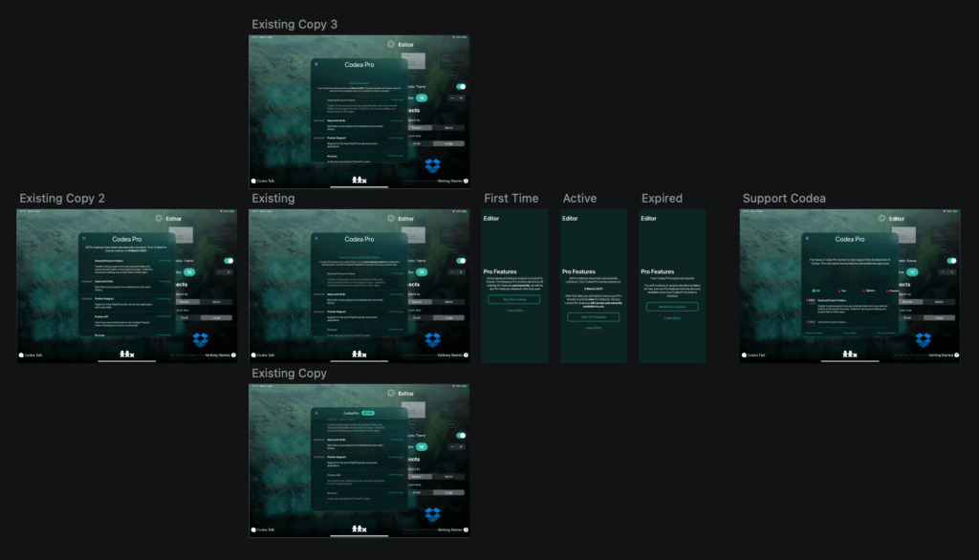Click the Getting Started info icon in Existing Copy 2
The image size is (979, 560).
pos(233,355)
